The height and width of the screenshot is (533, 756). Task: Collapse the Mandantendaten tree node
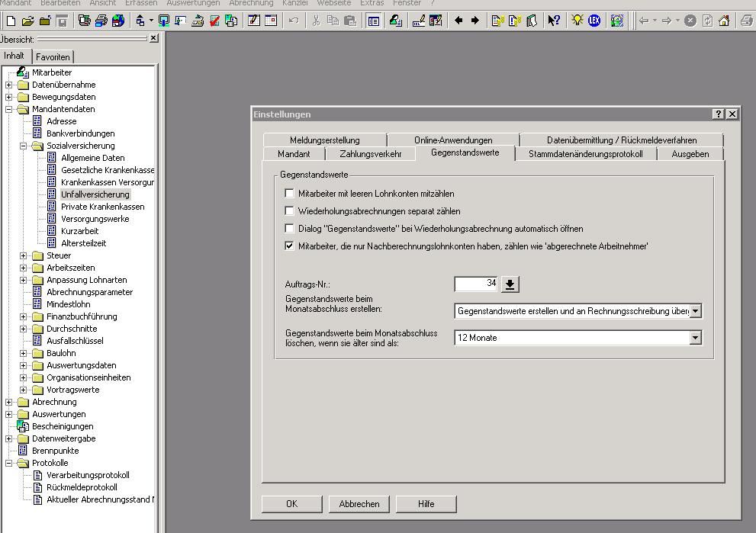coord(8,109)
